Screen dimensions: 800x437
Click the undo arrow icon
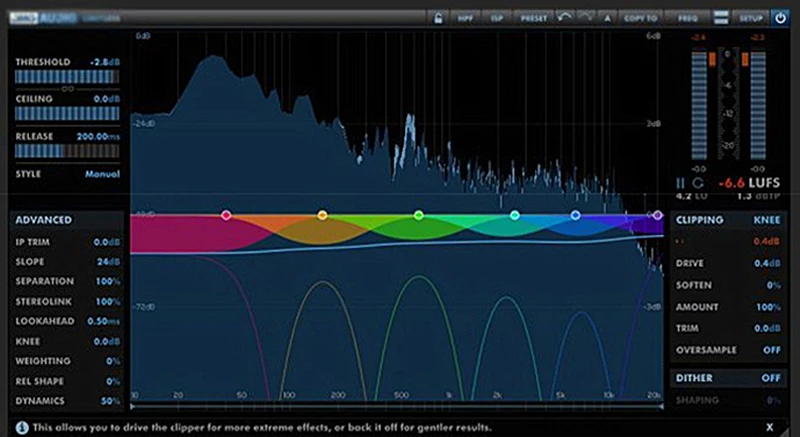(564, 18)
